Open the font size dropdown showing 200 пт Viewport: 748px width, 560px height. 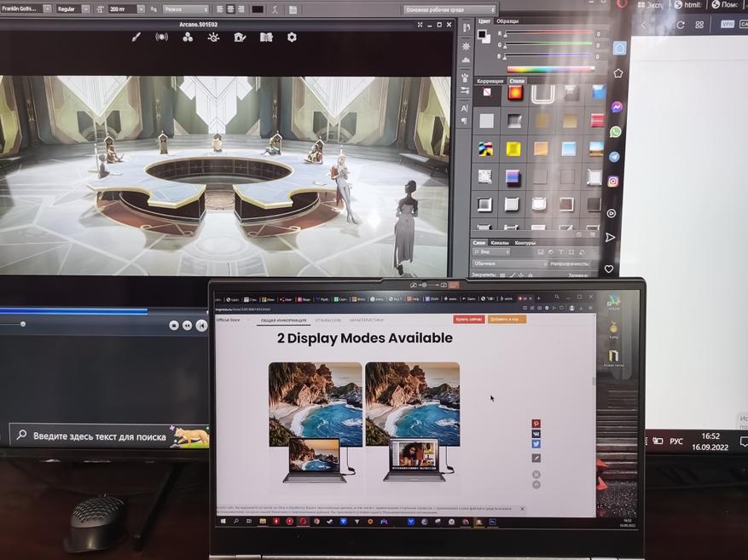click(x=126, y=9)
